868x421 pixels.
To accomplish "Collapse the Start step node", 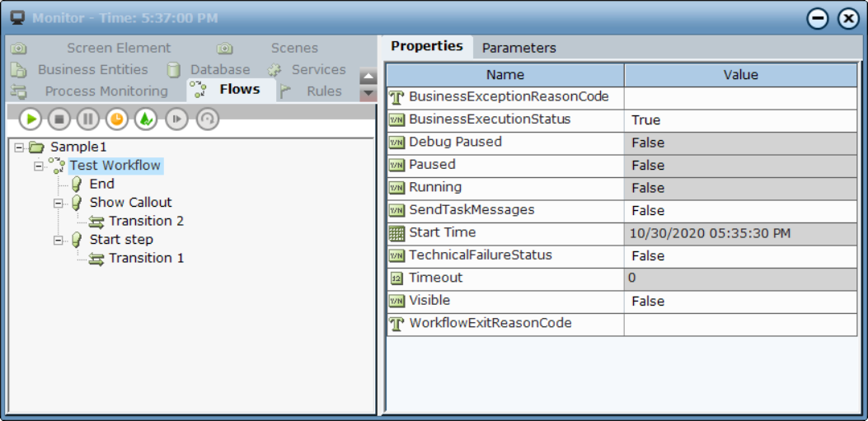I will click(59, 240).
